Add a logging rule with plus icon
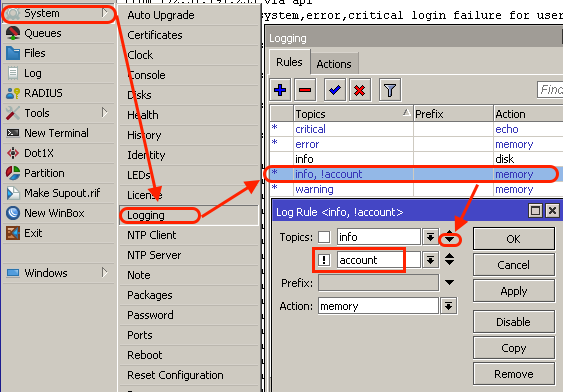 280,90
